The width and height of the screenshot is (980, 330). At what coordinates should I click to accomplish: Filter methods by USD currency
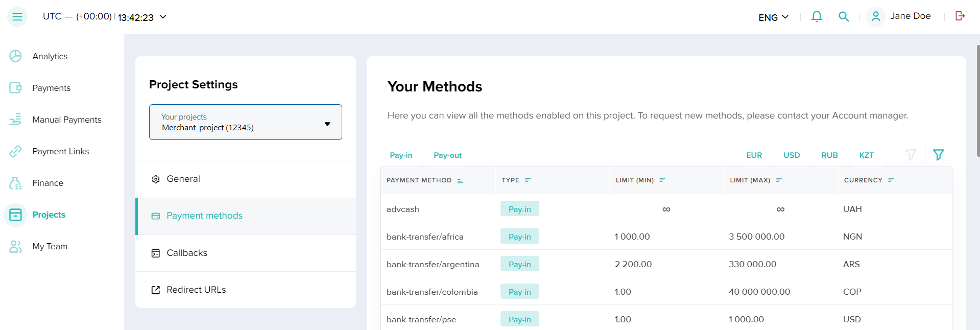[x=792, y=155]
